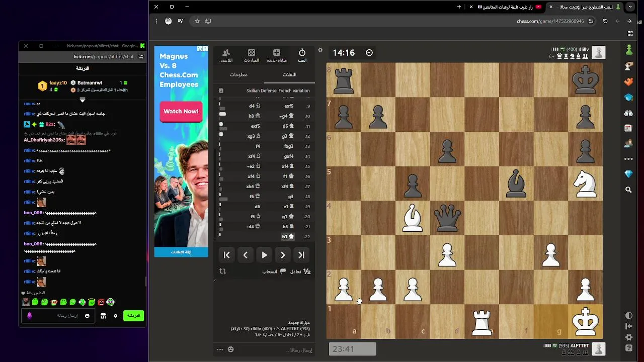Select move gxf4 on row 14
This screenshot has width=644, height=362.
coord(289,156)
